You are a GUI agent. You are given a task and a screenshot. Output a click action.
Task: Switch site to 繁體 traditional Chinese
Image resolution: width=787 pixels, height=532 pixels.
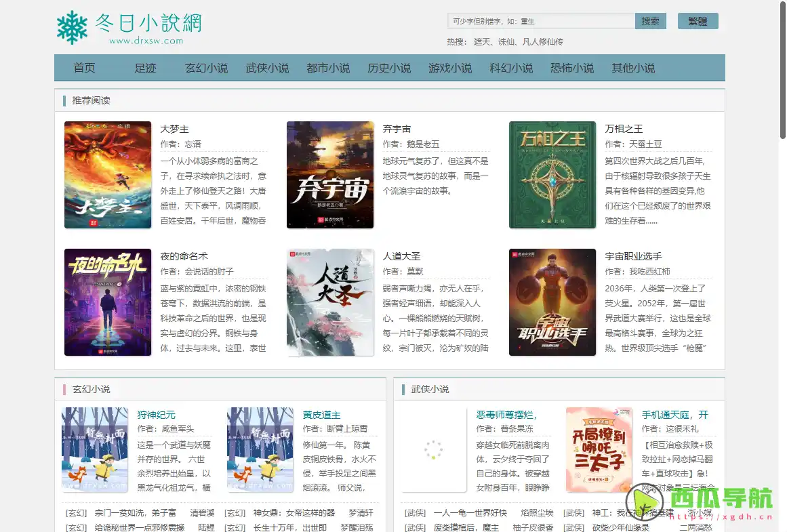(x=698, y=20)
